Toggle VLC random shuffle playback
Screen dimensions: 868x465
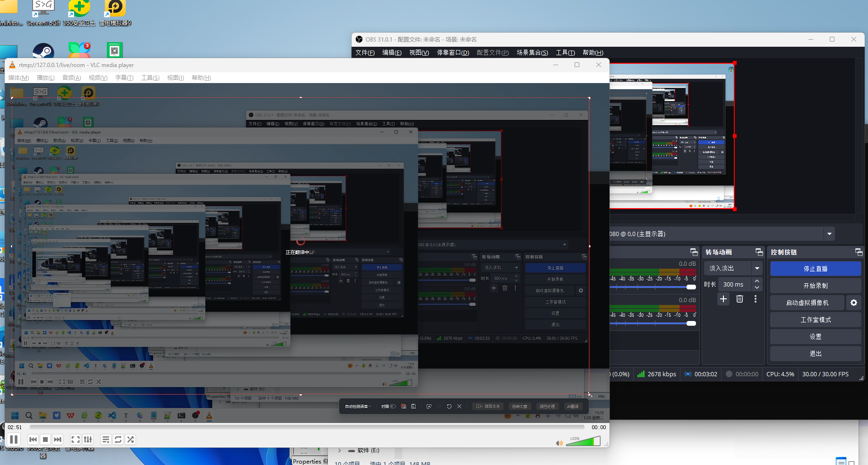click(x=130, y=440)
